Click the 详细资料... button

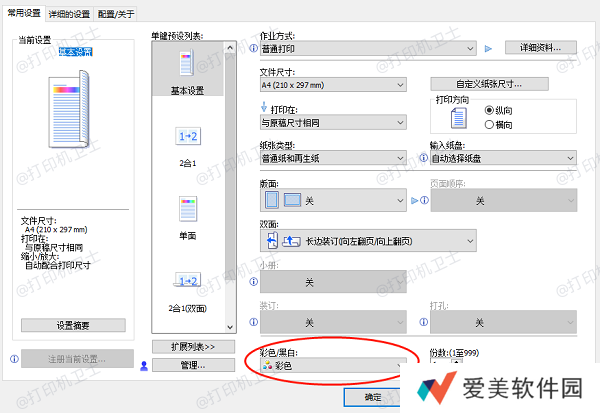click(540, 47)
